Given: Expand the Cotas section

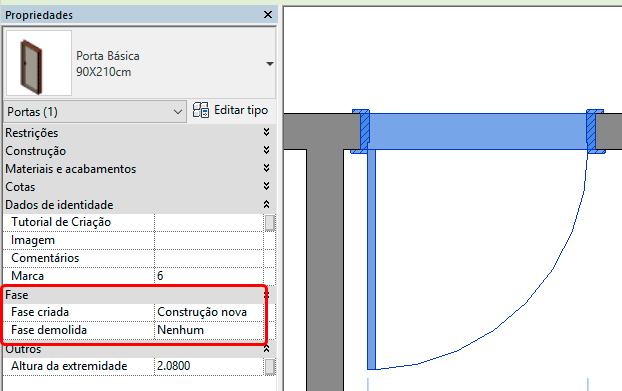Looking at the screenshot, I should [267, 186].
